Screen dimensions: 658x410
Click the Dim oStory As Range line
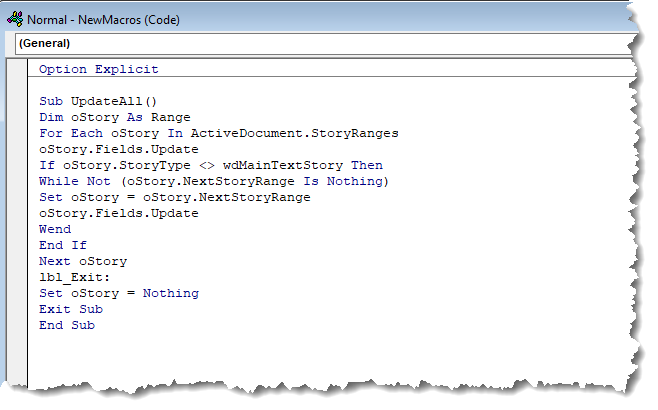115,117
